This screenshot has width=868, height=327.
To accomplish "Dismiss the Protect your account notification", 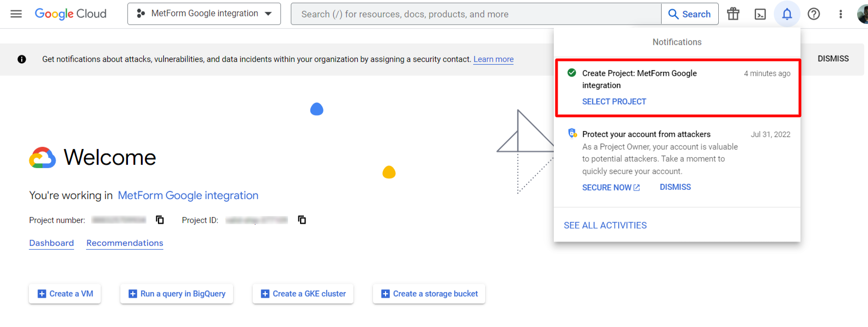I will point(675,187).
